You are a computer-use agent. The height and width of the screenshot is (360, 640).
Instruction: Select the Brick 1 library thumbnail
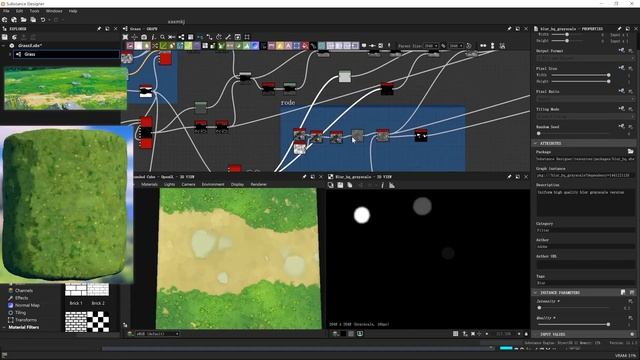tap(76, 290)
